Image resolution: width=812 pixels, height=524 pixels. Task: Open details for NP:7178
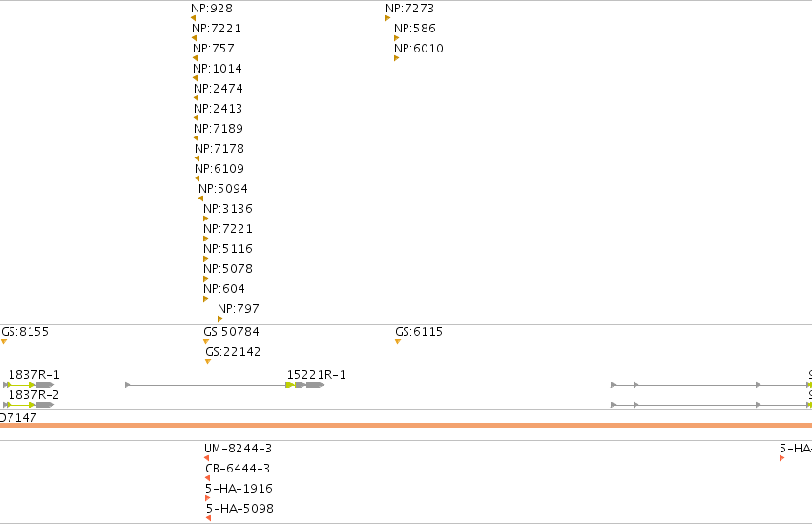pyautogui.click(x=219, y=149)
